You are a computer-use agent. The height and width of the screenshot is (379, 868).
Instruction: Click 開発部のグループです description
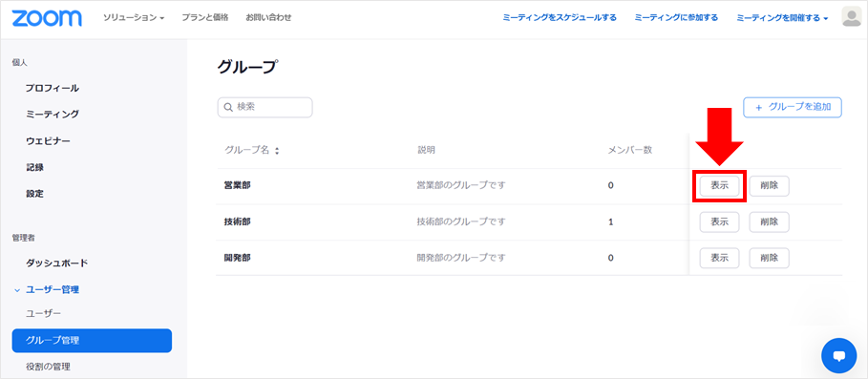(x=461, y=258)
